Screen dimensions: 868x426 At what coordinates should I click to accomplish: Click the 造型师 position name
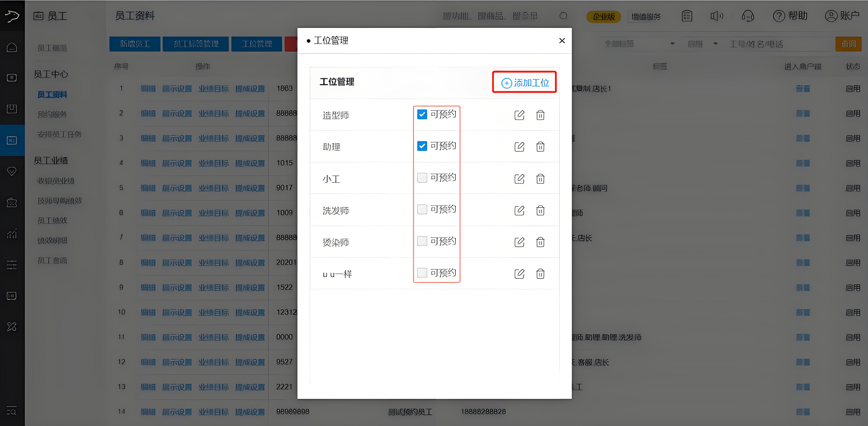(x=336, y=115)
